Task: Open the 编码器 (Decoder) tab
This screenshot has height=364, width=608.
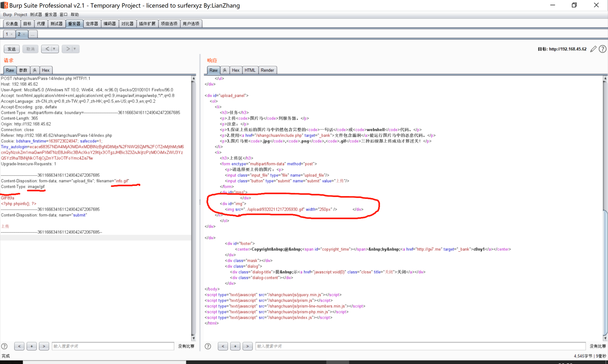Action: [x=110, y=24]
